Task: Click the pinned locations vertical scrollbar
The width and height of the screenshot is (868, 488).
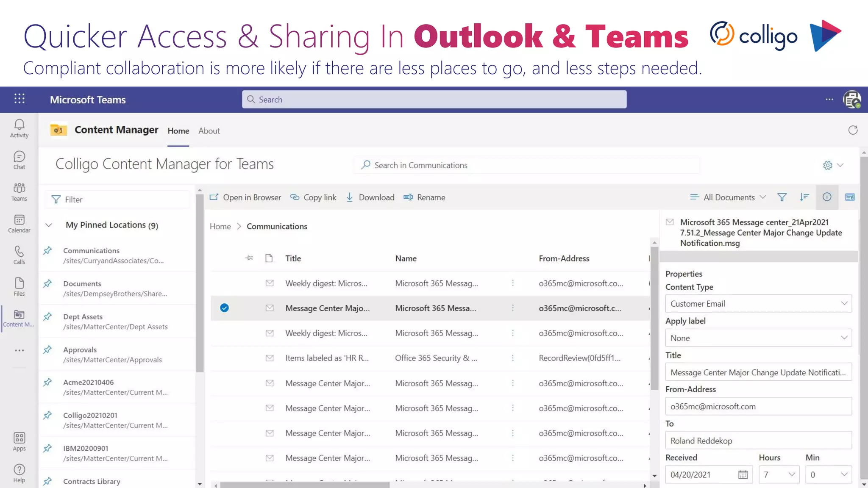Action: (200, 283)
